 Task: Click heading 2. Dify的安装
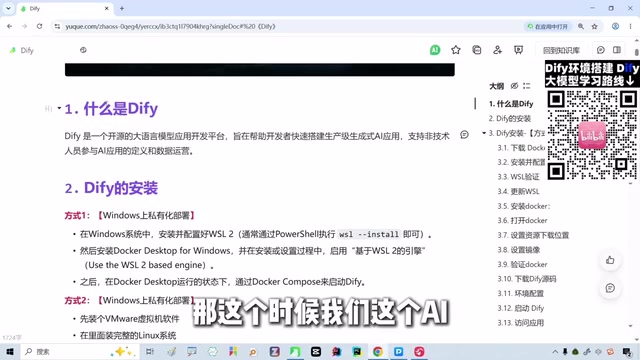click(x=111, y=188)
